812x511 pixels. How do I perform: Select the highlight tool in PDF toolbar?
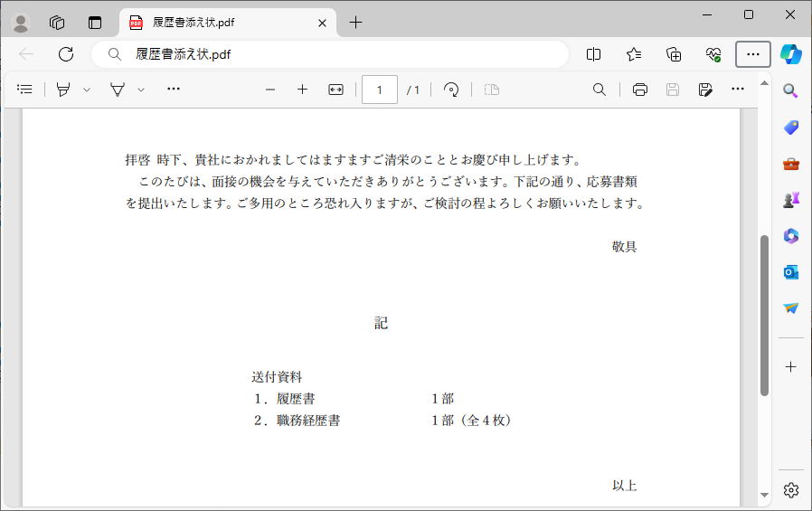pos(63,90)
